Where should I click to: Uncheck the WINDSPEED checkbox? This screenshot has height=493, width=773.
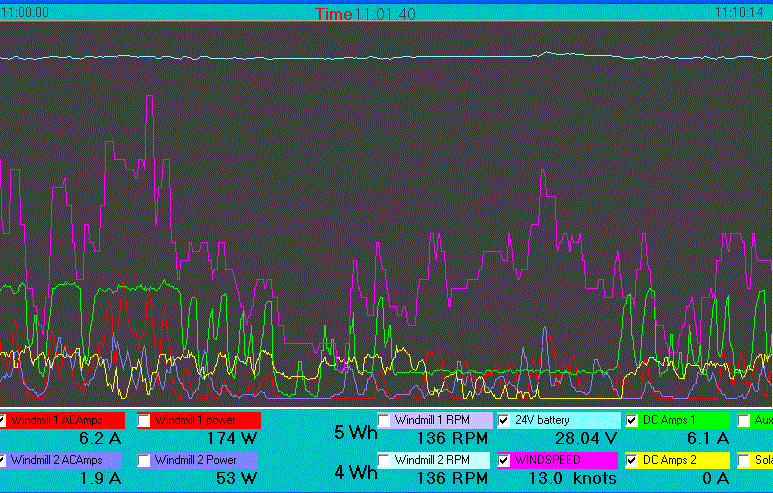tap(505, 460)
